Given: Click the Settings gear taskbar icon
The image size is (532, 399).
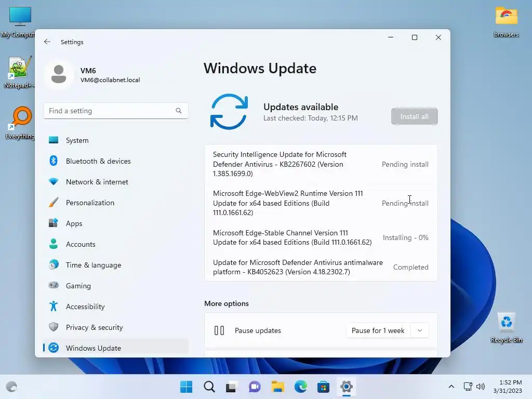Looking at the screenshot, I should point(347,387).
